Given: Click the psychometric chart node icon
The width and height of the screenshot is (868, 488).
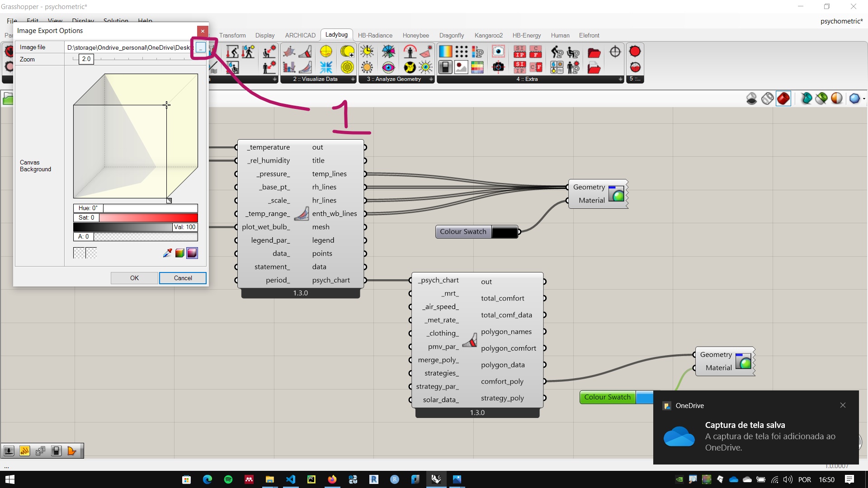Looking at the screenshot, I should (302, 213).
